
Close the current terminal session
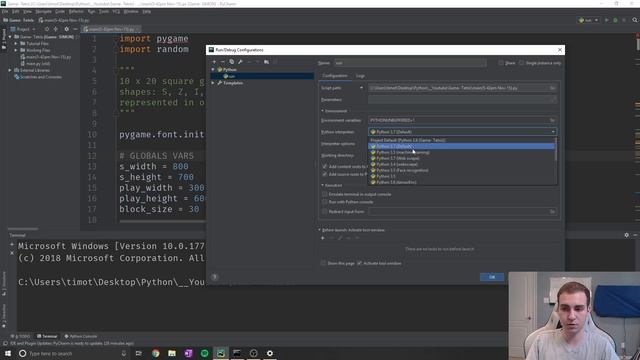pyautogui.click(x=12, y=253)
